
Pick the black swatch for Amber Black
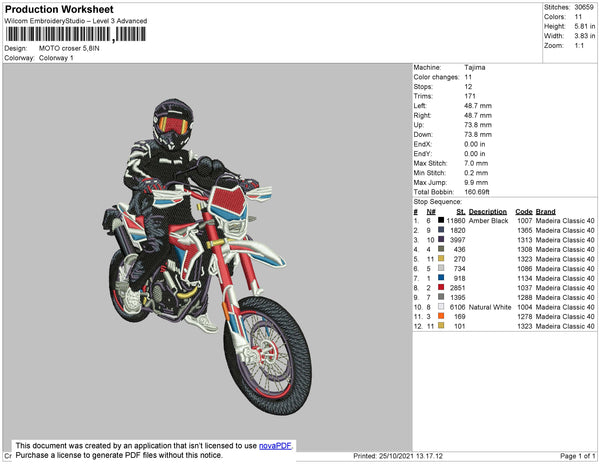coord(441,220)
